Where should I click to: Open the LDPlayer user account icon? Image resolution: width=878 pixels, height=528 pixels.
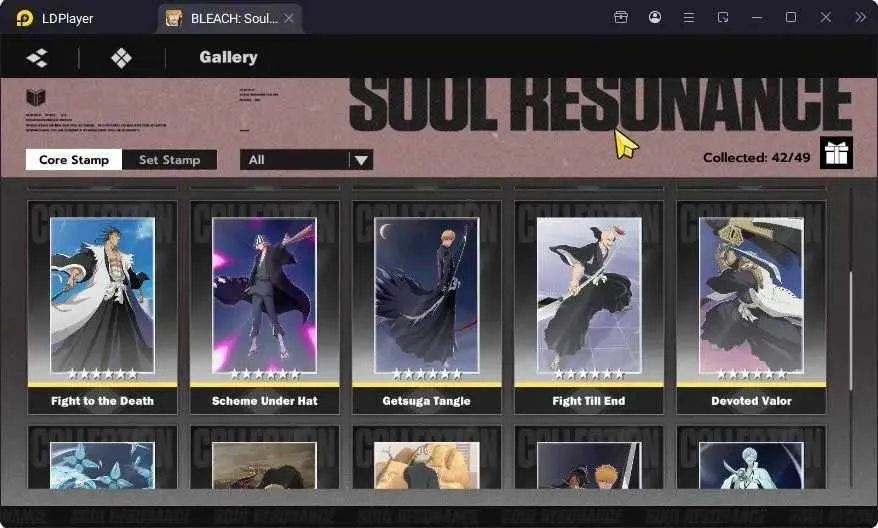(655, 17)
